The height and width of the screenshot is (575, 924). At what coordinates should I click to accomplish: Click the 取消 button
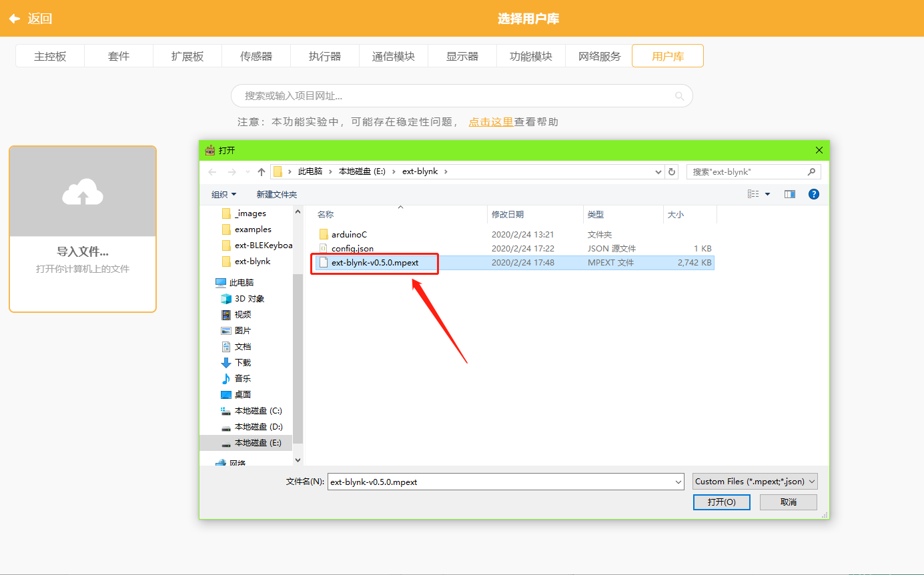click(789, 502)
